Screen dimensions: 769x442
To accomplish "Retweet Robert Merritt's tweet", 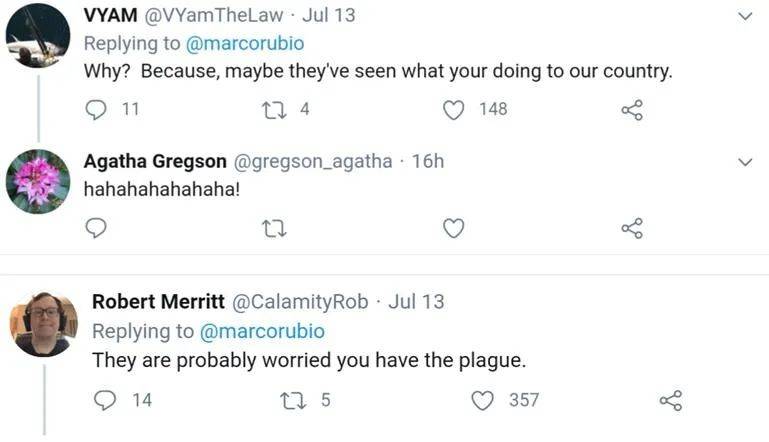I will (292, 400).
